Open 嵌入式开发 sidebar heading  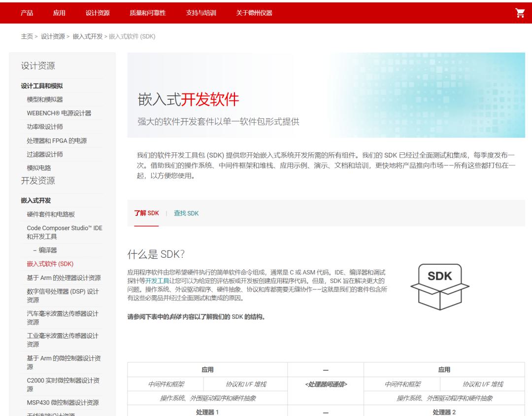click(35, 200)
